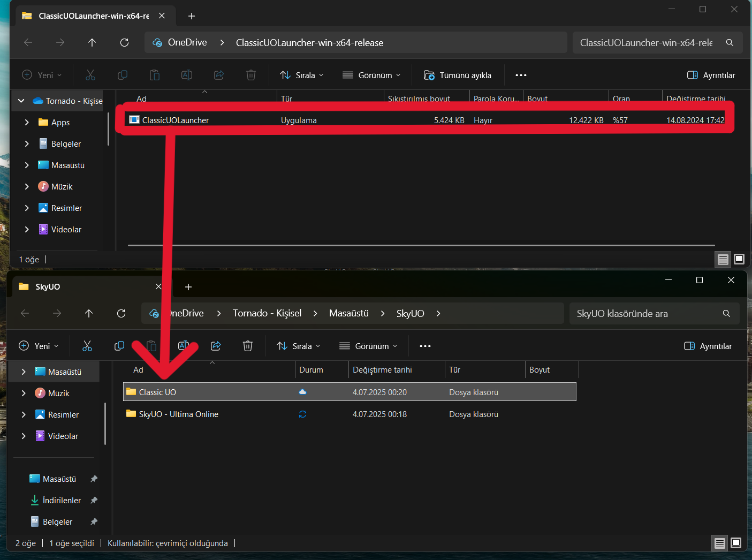
Task: Expand the Apps folder in navigation tree
Action: click(x=27, y=122)
